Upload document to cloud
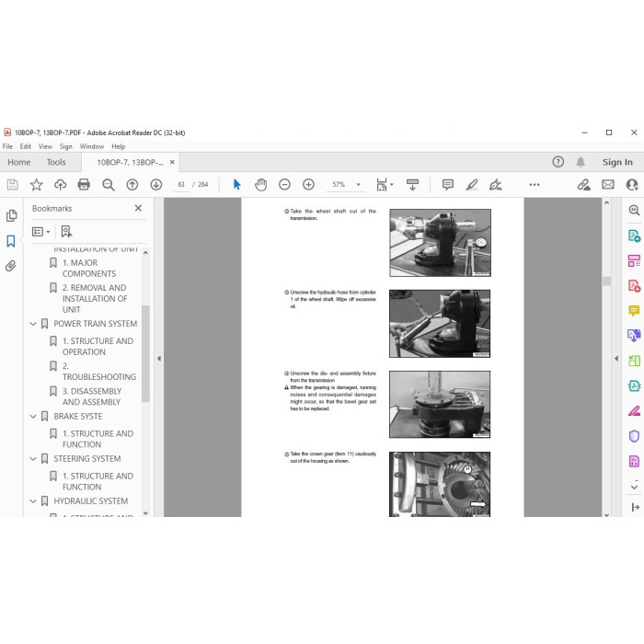Screen dimensions: 644x644 coord(60,185)
